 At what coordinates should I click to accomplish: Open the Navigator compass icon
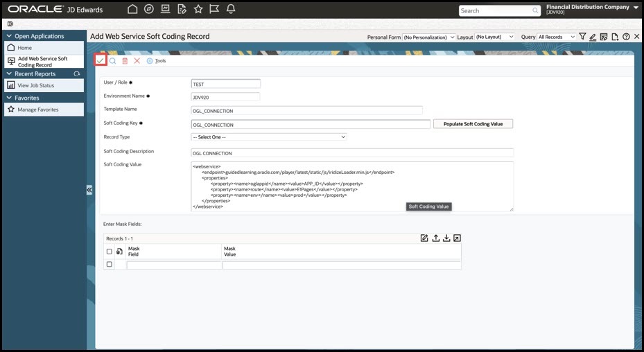point(149,9)
